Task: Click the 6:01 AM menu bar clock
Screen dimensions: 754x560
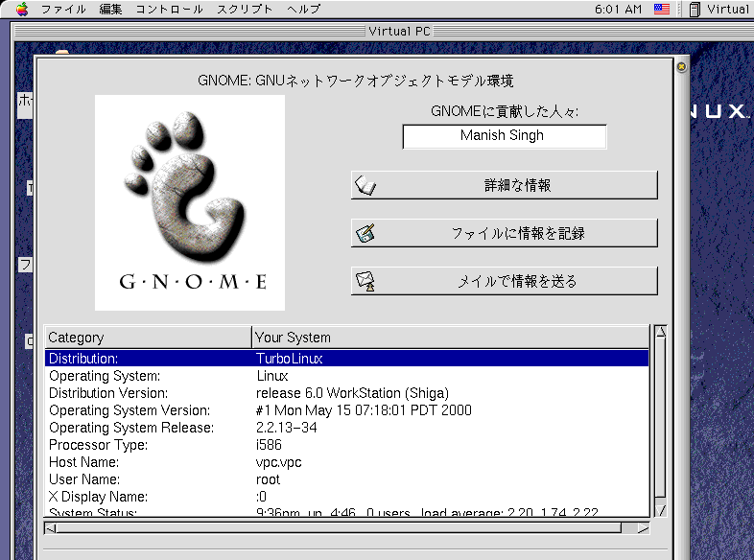Action: (x=618, y=9)
